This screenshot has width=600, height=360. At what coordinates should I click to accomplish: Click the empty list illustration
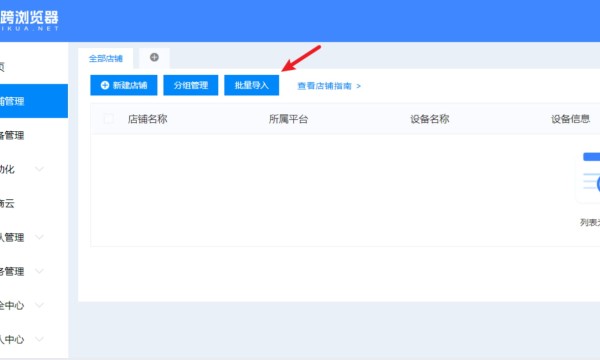(588, 177)
